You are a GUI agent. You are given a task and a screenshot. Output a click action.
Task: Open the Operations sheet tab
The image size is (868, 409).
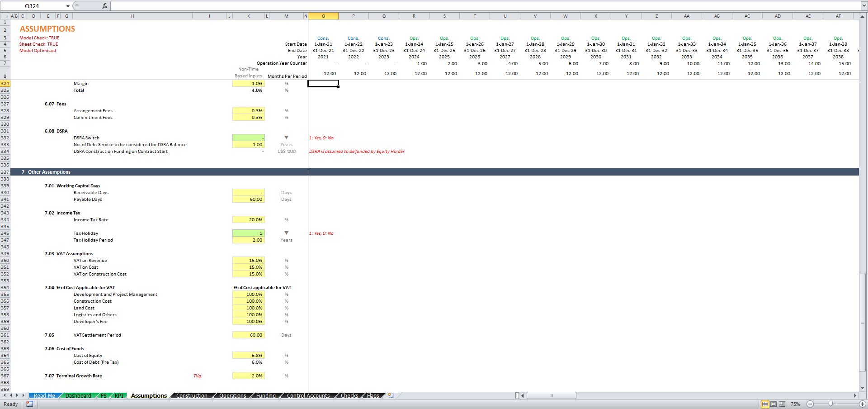pyautogui.click(x=233, y=395)
